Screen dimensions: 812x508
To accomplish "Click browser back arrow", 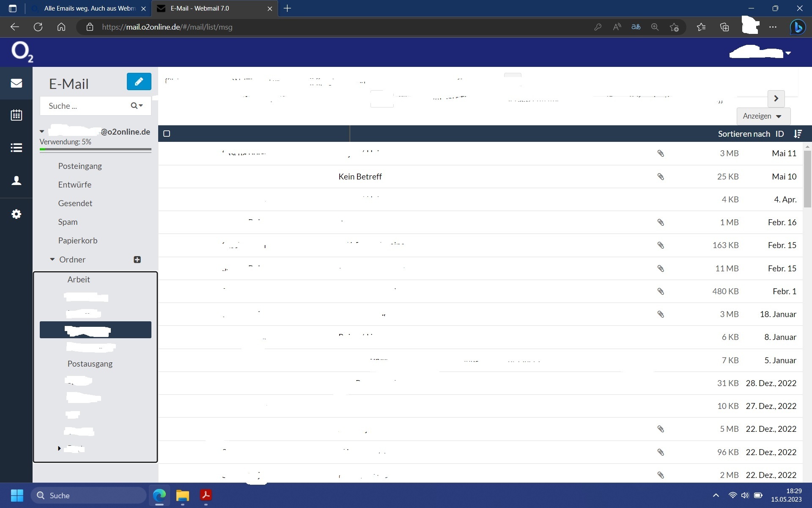I will (15, 27).
